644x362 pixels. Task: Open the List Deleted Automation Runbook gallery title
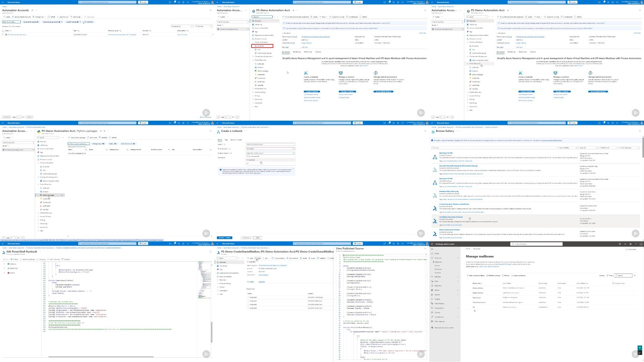[451, 217]
